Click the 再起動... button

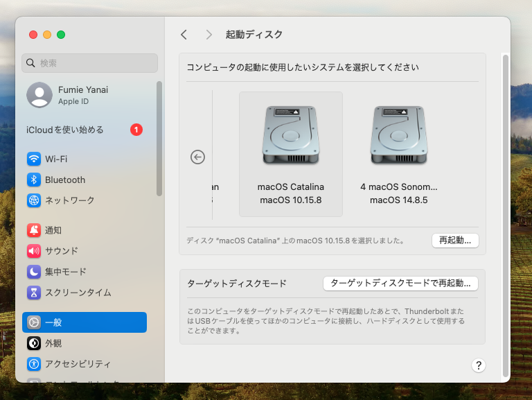tap(454, 241)
